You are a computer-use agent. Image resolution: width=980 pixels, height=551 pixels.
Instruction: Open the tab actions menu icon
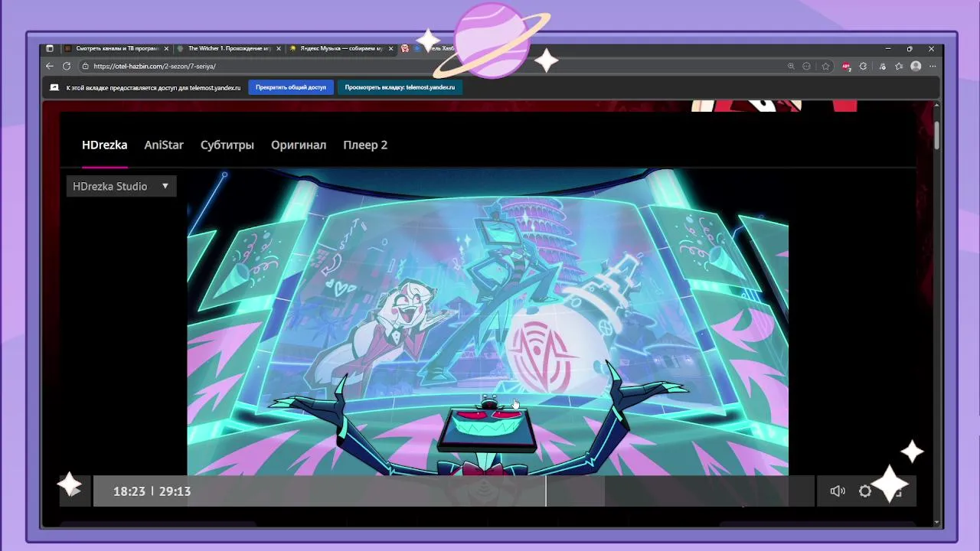point(50,48)
